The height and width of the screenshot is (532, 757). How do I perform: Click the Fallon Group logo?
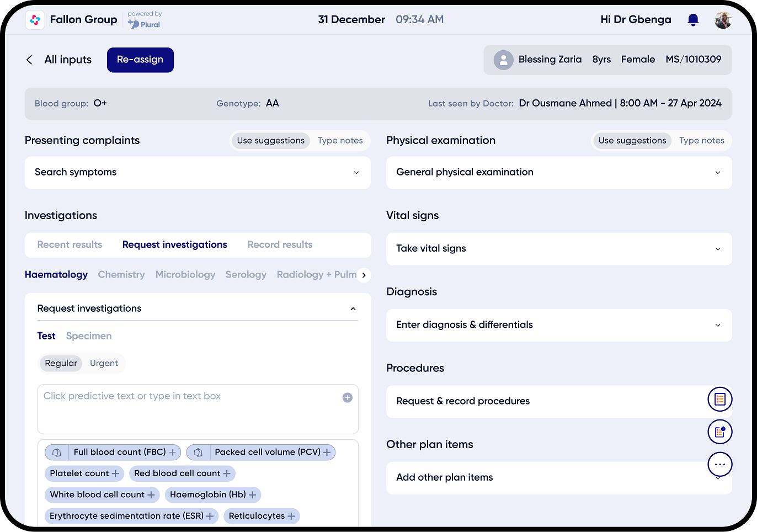click(x=35, y=19)
